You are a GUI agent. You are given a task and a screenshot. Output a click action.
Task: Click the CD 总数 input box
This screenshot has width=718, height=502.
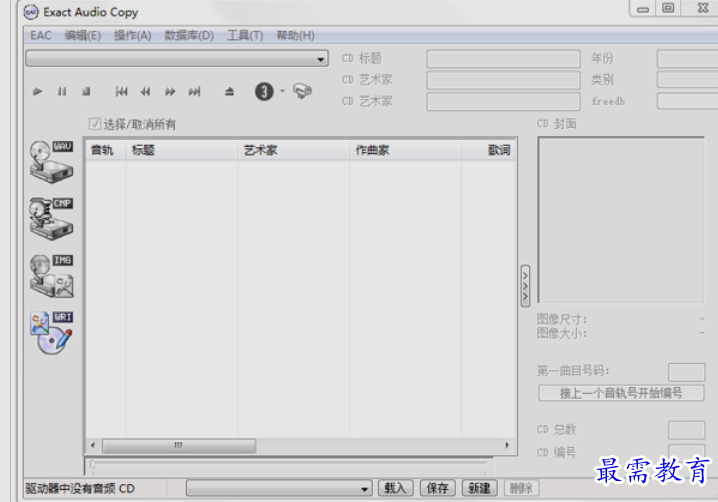click(x=686, y=430)
